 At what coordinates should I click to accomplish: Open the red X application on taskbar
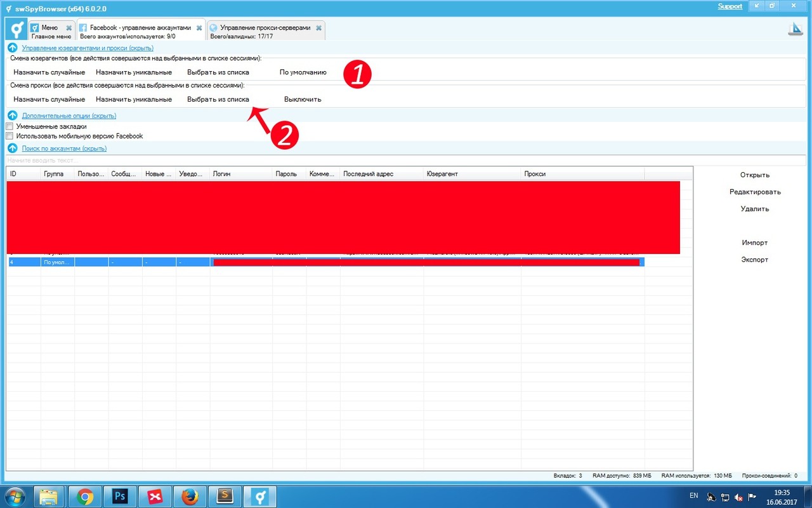[x=155, y=496]
